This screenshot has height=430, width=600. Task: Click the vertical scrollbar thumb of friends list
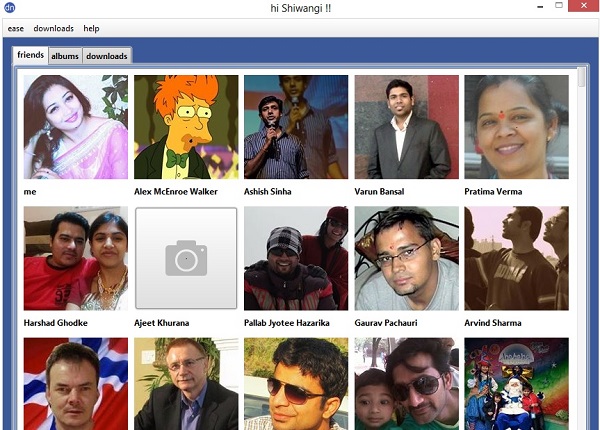tap(582, 77)
